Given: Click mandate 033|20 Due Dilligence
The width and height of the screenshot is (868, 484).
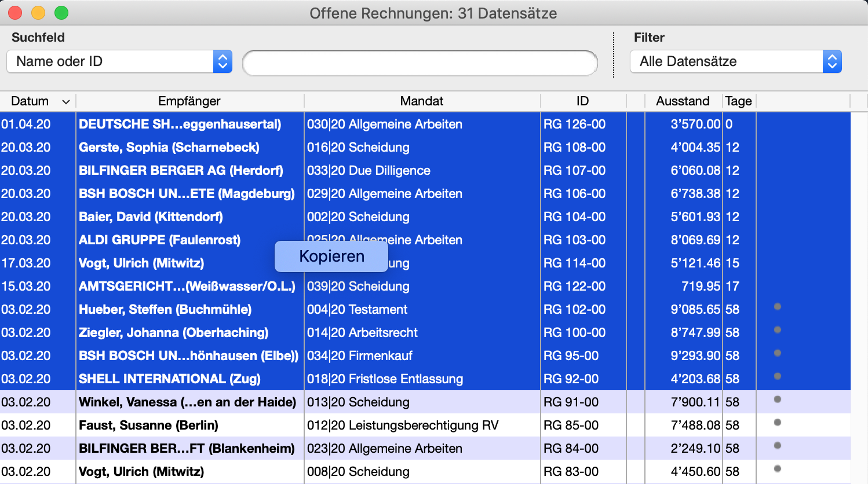Looking at the screenshot, I should [x=369, y=171].
